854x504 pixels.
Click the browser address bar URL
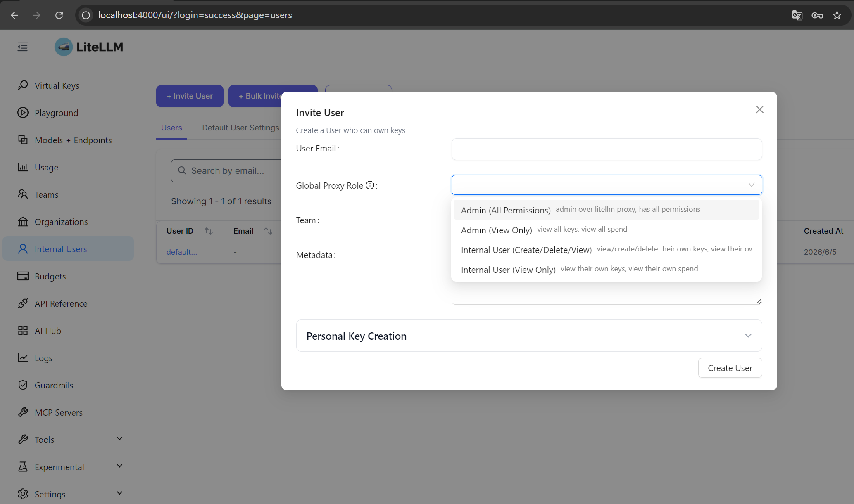coord(195,15)
